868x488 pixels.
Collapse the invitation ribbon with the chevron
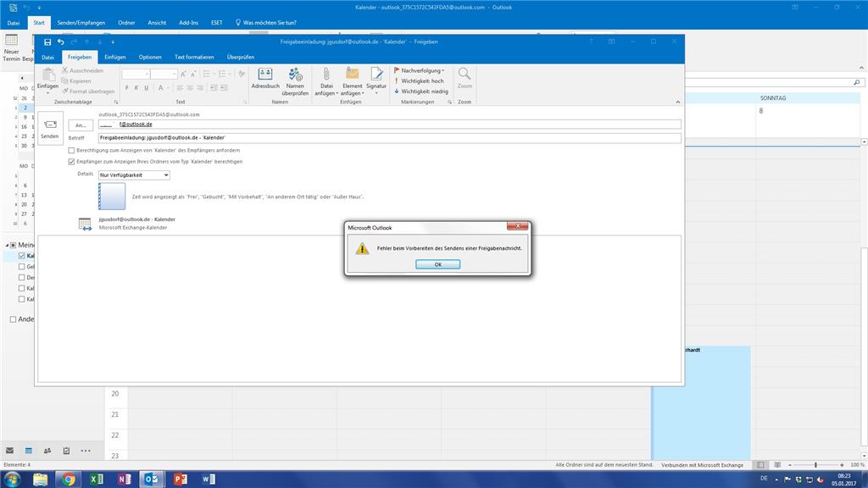[677, 102]
